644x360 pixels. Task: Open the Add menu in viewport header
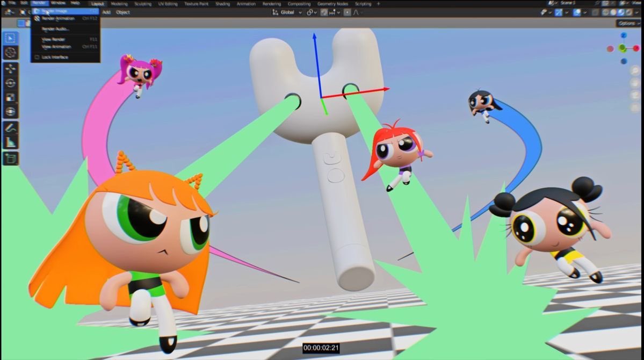tap(106, 12)
